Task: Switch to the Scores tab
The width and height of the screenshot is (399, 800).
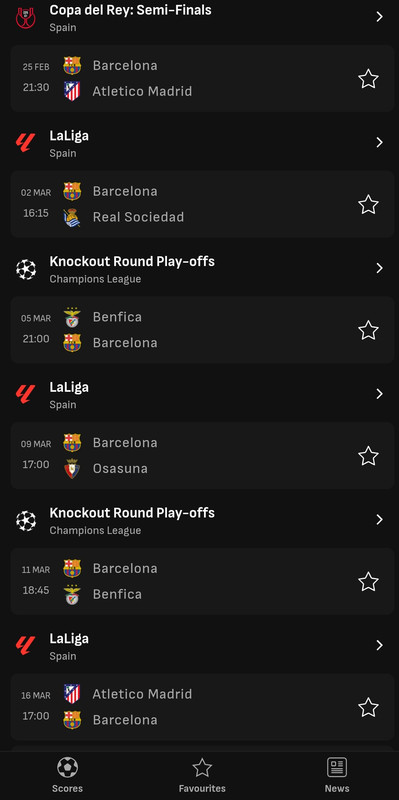Action: point(67,775)
